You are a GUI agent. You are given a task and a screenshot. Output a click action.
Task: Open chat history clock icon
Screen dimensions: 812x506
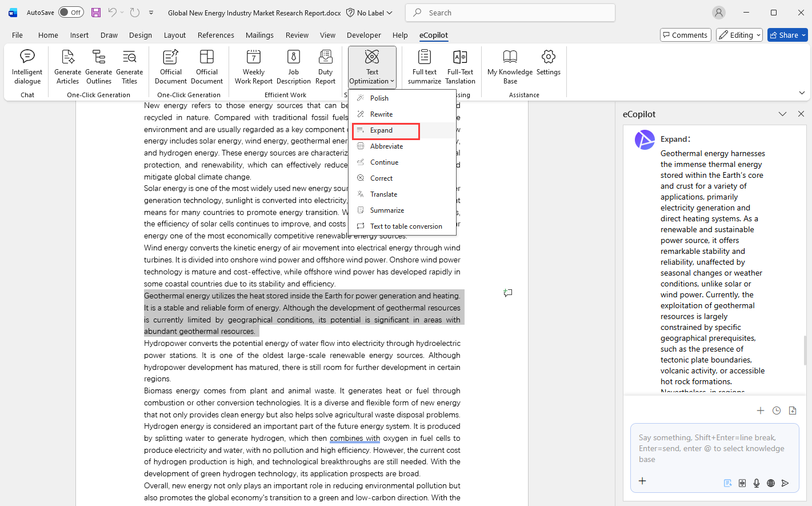777,411
